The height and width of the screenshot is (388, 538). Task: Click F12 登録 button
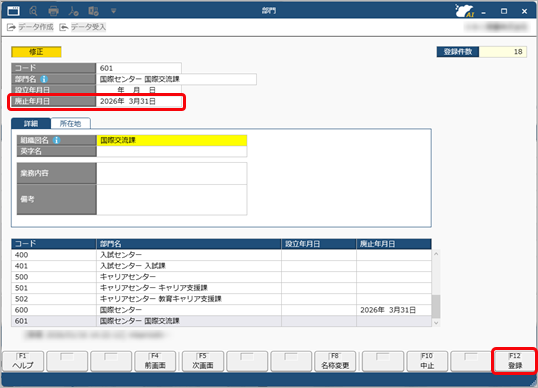point(515,361)
